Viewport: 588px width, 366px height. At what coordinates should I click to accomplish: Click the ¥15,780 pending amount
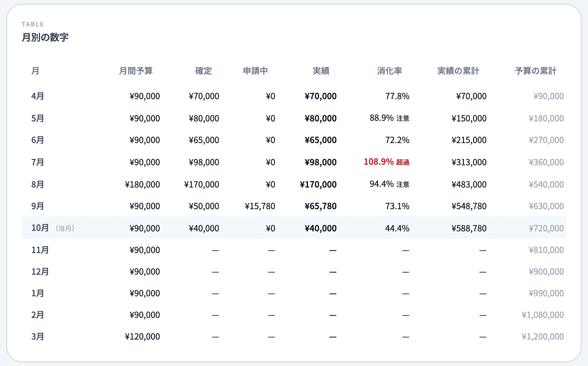click(x=260, y=206)
